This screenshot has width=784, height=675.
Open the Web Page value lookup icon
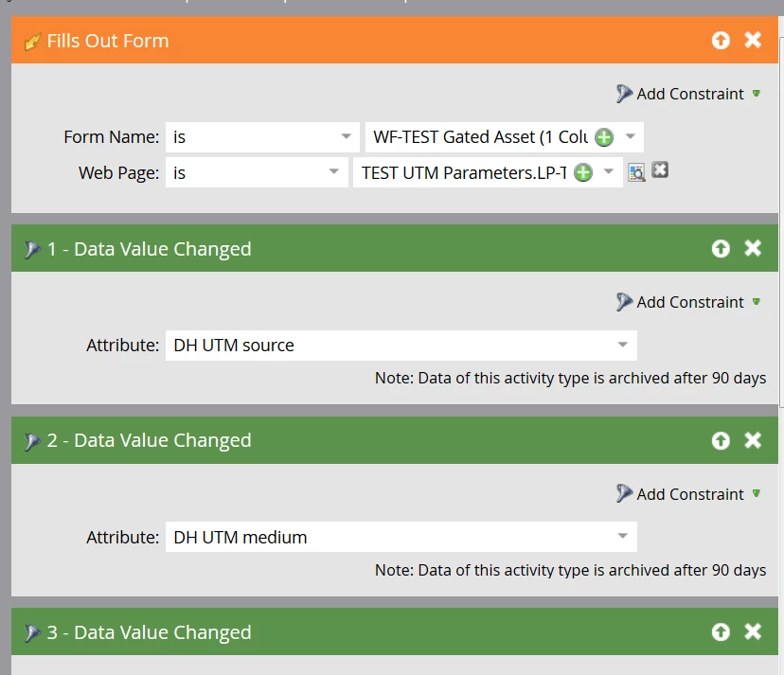(636, 172)
